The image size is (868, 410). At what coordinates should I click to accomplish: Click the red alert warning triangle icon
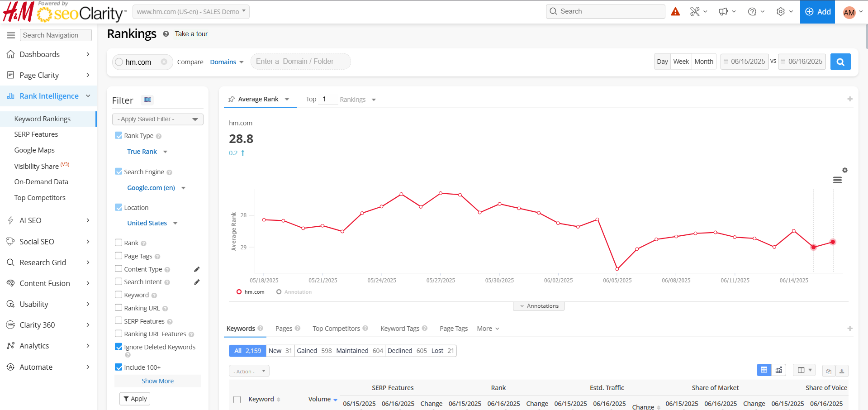675,12
